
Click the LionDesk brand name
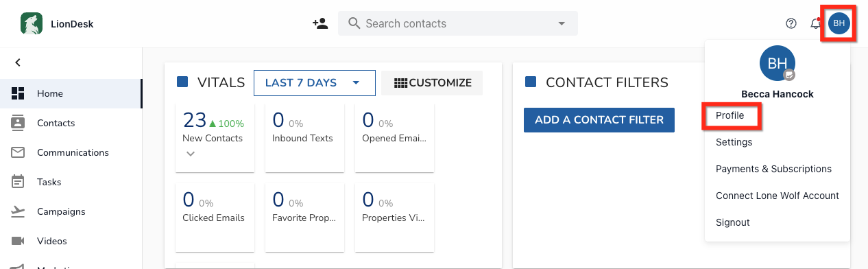point(72,24)
